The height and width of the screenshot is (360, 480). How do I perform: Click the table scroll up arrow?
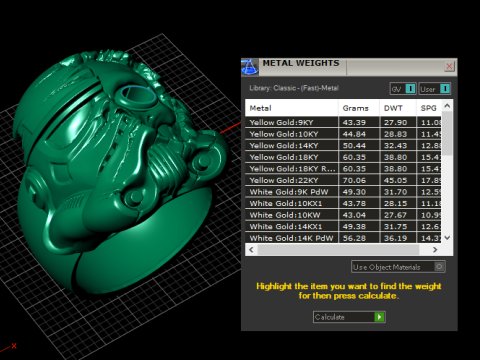tap(447, 106)
